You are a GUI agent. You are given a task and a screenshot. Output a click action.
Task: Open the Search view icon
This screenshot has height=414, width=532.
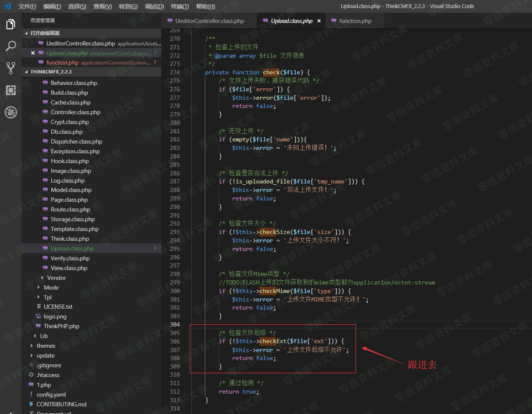point(11,46)
